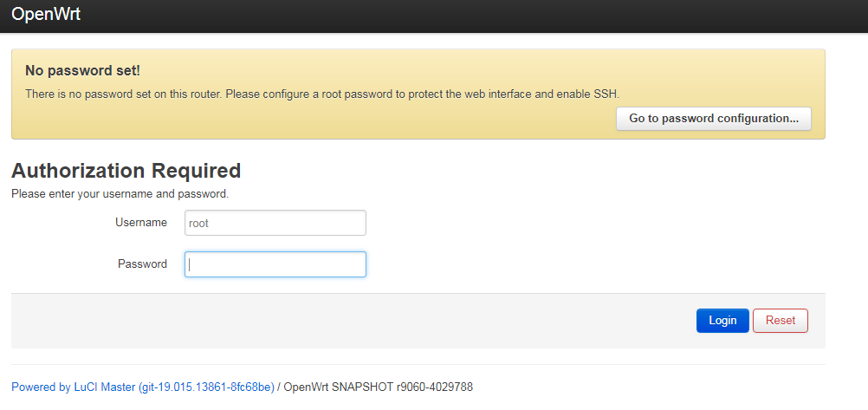Screen dimensions: 868x410
Task: Click the Username field label
Action: tap(141, 223)
